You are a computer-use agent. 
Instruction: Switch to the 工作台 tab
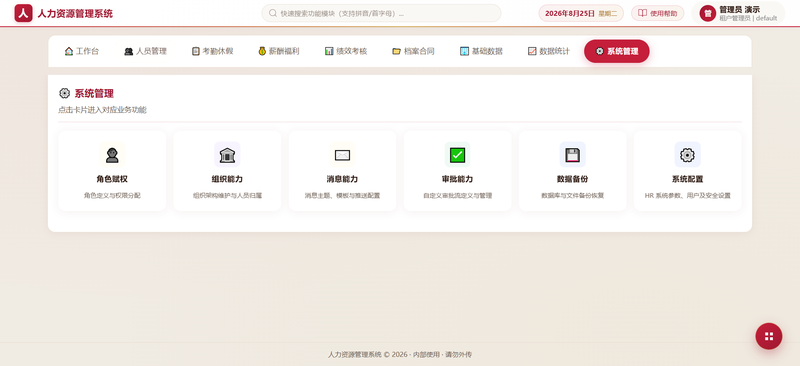point(82,51)
